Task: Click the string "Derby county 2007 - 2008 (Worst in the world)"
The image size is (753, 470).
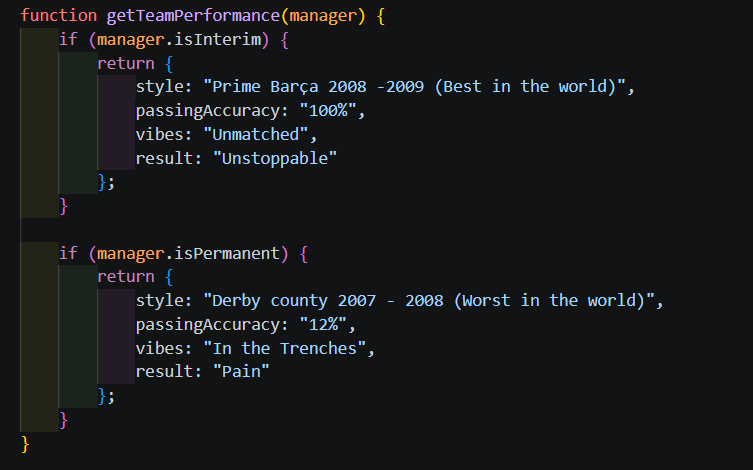Action: pyautogui.click(x=429, y=301)
